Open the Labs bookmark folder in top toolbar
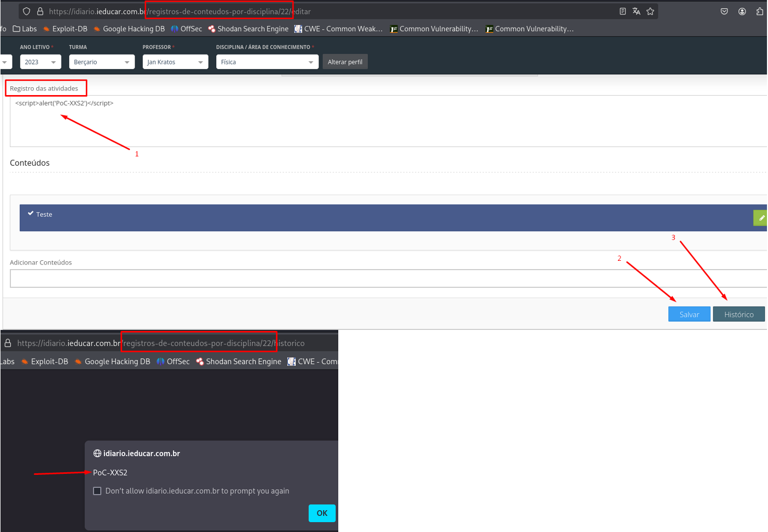The height and width of the screenshot is (532, 768). coord(24,29)
